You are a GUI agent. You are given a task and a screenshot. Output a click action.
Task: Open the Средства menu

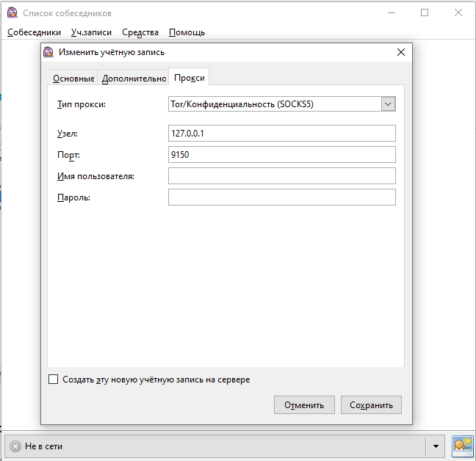140,32
